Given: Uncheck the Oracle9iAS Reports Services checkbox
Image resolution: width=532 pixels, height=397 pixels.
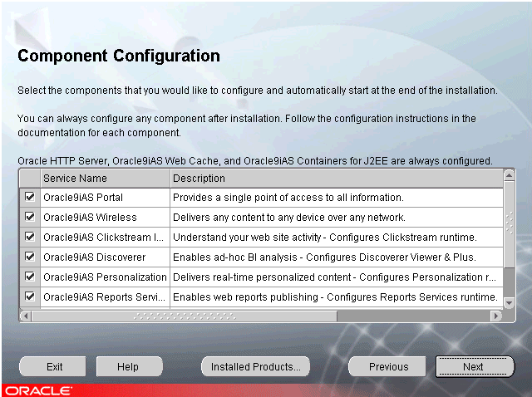Looking at the screenshot, I should tap(30, 297).
